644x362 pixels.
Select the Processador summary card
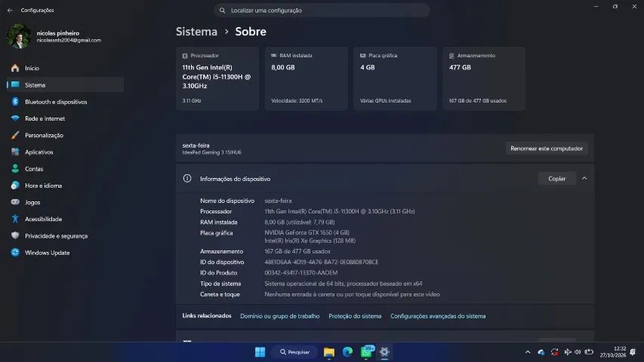217,78
